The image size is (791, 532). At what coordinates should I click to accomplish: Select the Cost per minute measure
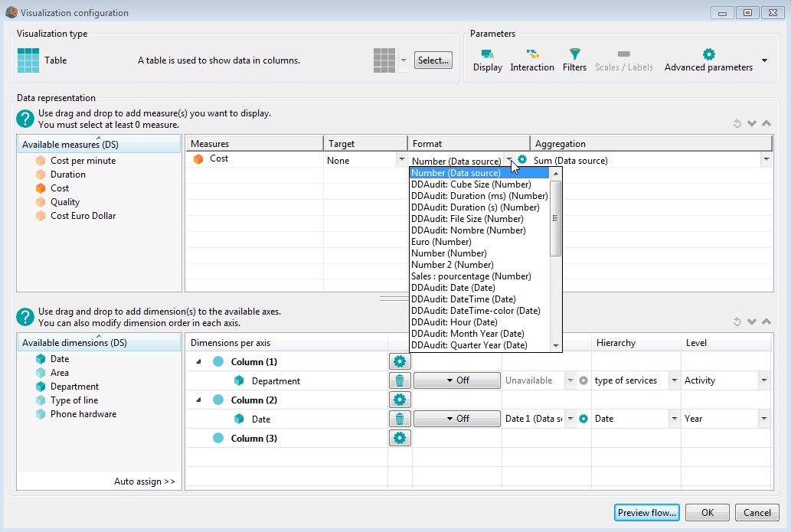coord(83,161)
